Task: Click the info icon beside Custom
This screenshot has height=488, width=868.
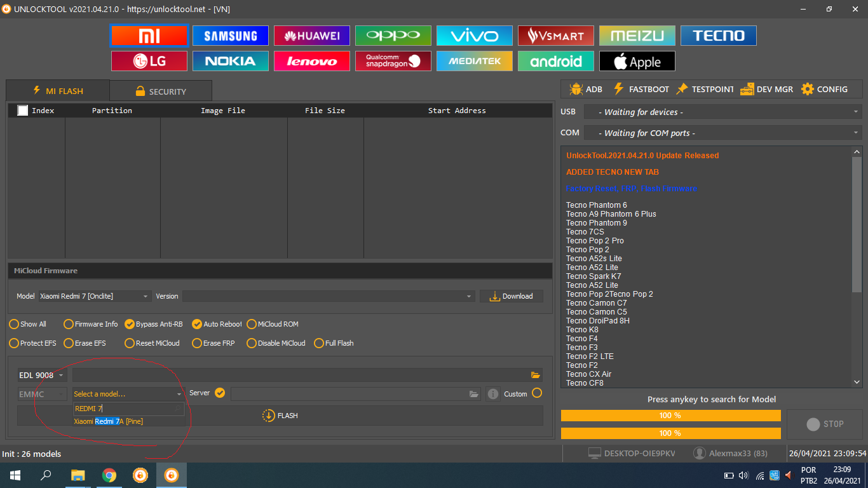Action: point(493,394)
